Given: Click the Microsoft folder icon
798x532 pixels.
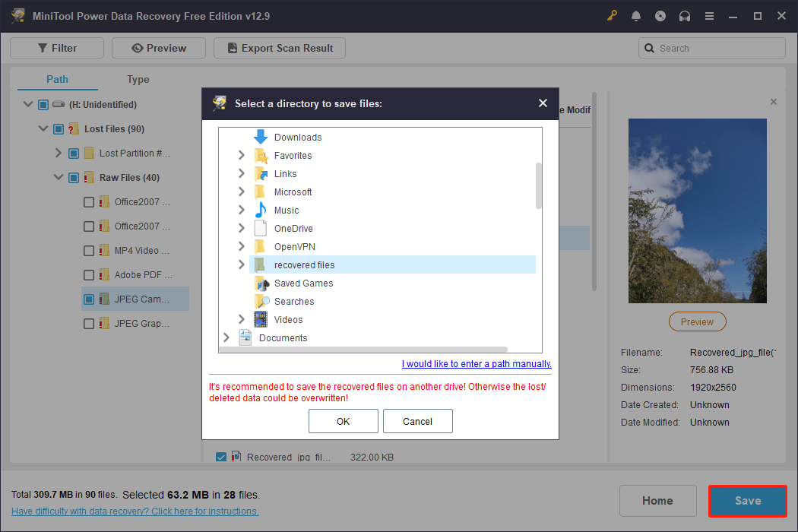Looking at the screenshot, I should [x=260, y=192].
